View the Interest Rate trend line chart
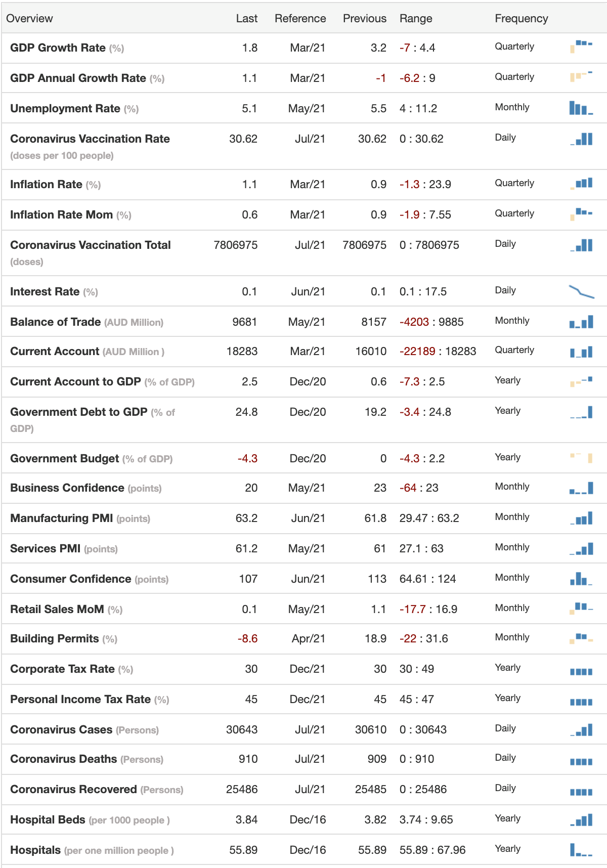 click(x=581, y=291)
